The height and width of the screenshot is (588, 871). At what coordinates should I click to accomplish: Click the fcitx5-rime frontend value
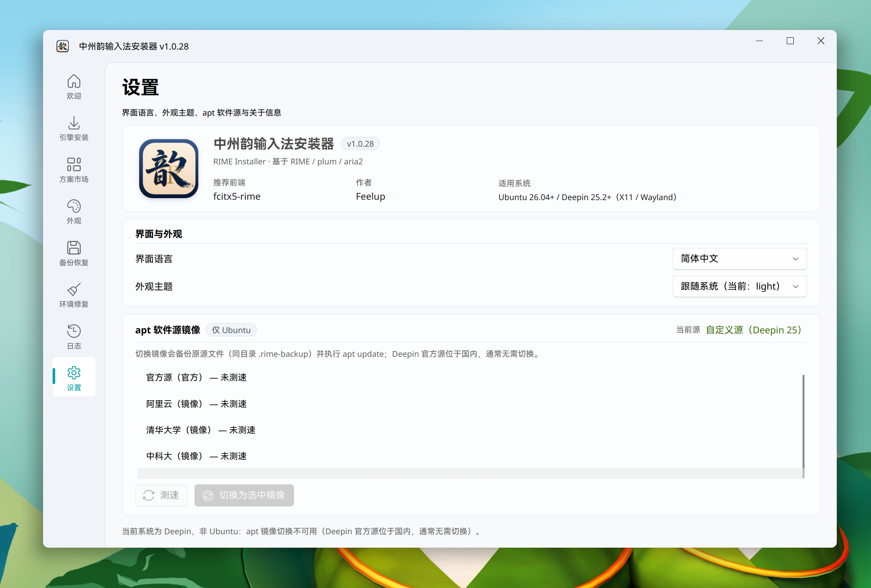click(x=237, y=196)
